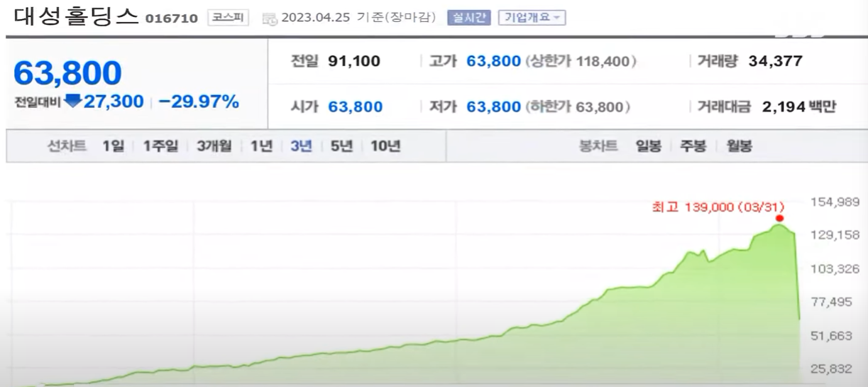868x387 pixels.
Task: Switch line chart to 1년
Action: pyautogui.click(x=261, y=147)
